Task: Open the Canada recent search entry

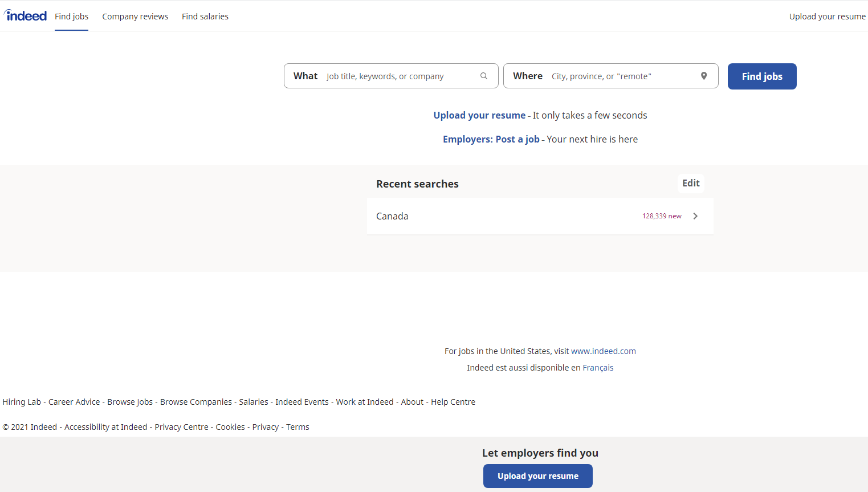Action: [x=392, y=216]
